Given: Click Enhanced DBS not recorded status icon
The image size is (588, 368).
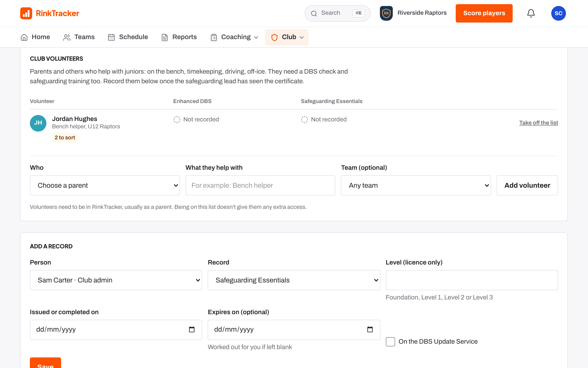Looking at the screenshot, I should click(177, 120).
